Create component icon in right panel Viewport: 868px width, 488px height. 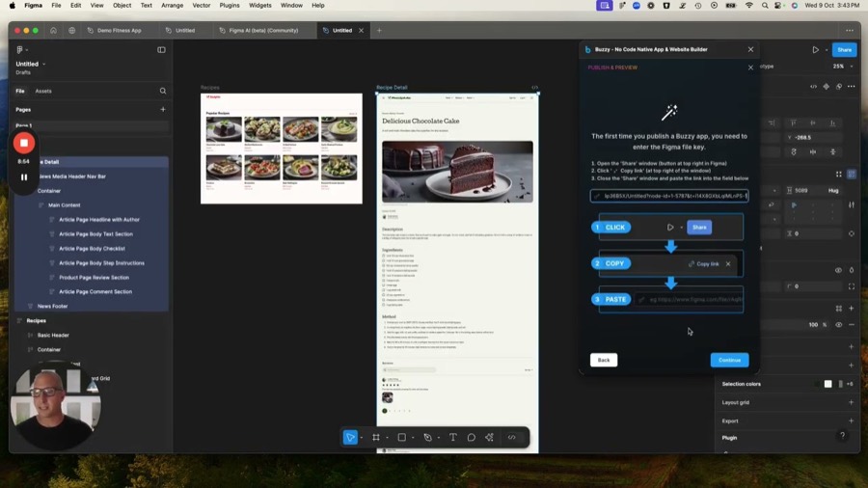pos(826,86)
